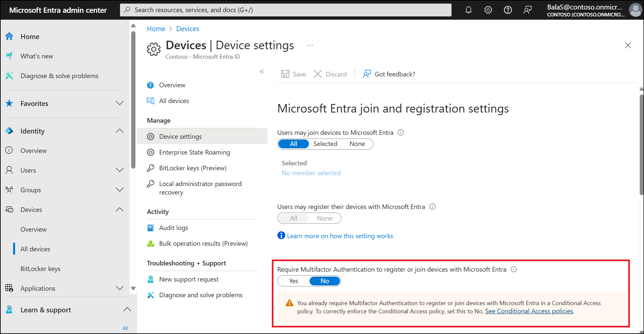Expand the Applications navigation group
The image size is (644, 334).
(120, 288)
